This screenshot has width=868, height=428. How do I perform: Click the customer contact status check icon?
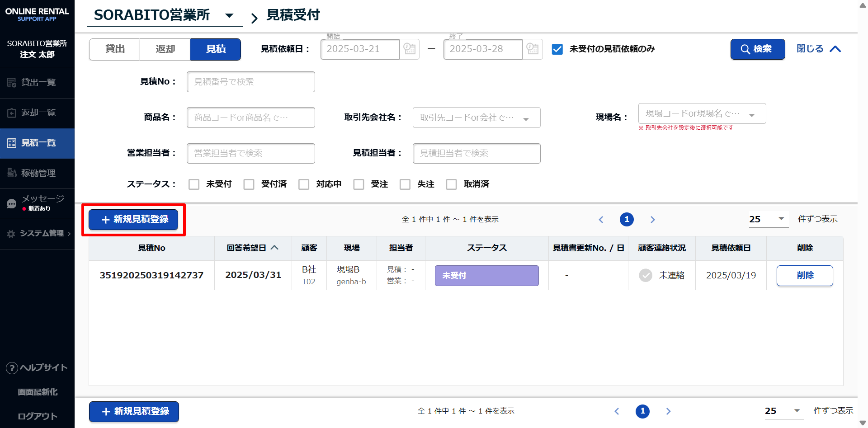point(646,275)
